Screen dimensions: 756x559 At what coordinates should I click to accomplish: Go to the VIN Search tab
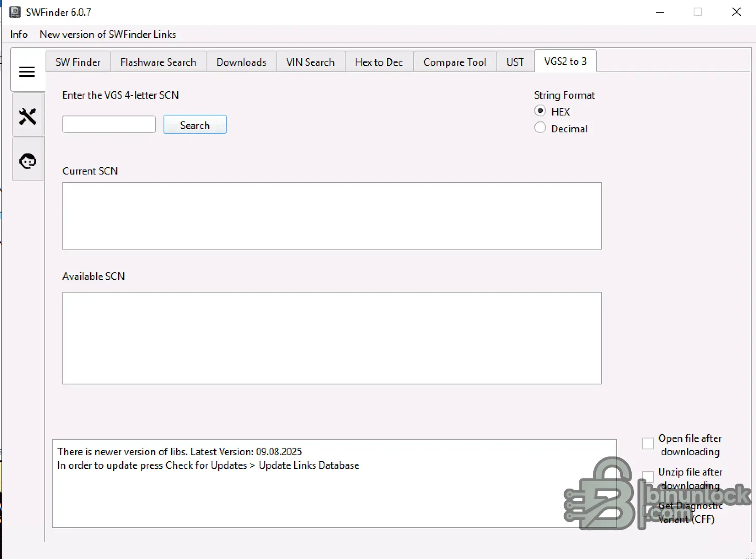pos(311,62)
